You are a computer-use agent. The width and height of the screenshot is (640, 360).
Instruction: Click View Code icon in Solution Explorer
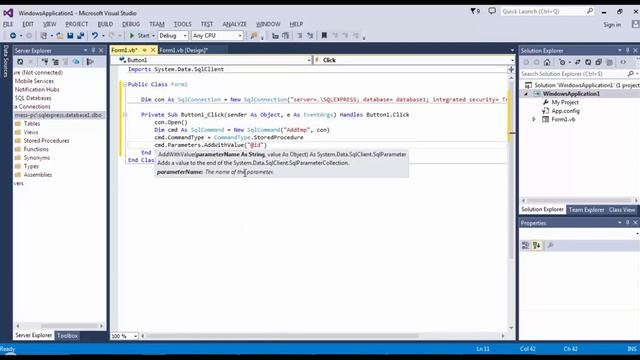(x=623, y=62)
